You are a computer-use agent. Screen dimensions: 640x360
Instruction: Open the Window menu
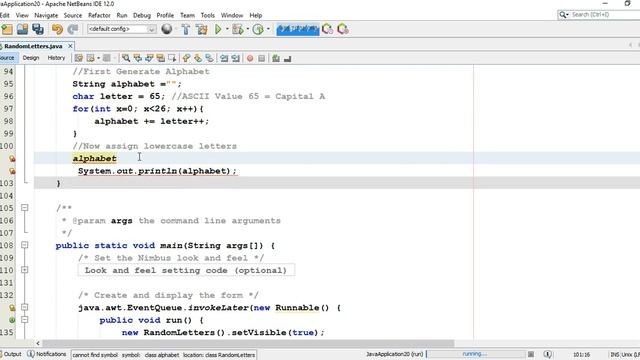tap(232, 15)
